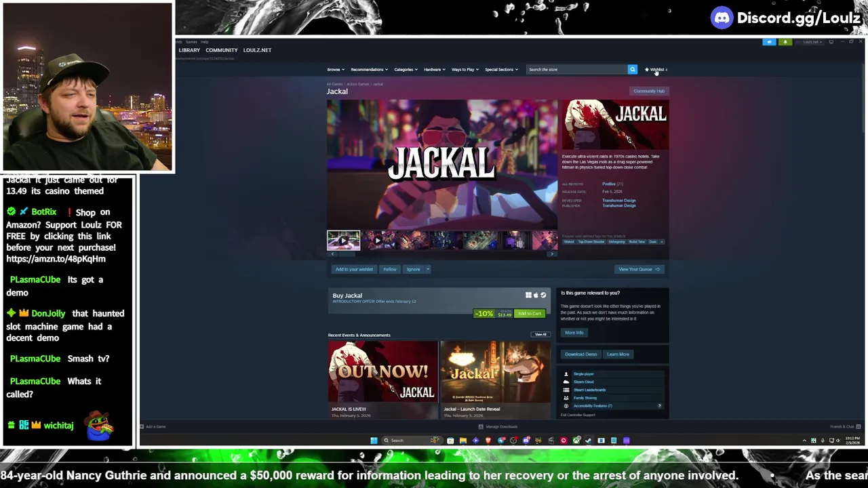Click the Discord logo overlay icon
The height and width of the screenshot is (488, 868).
[x=722, y=18]
